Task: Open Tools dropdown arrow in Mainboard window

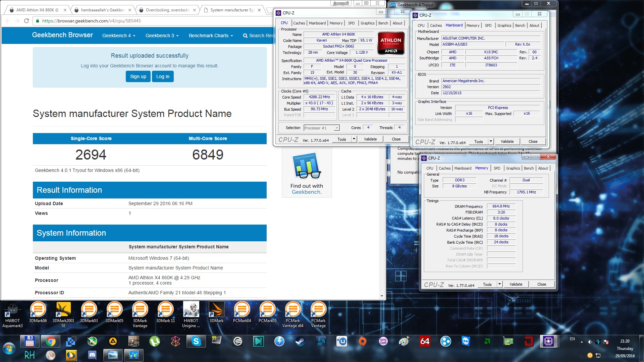Action: 491,141
